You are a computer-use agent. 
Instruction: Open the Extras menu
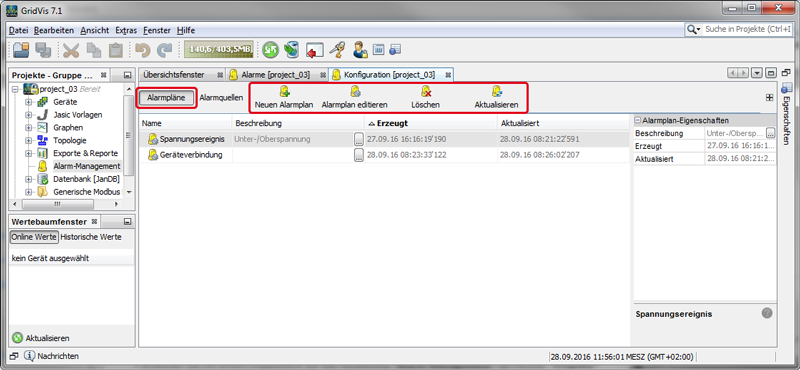(x=126, y=30)
